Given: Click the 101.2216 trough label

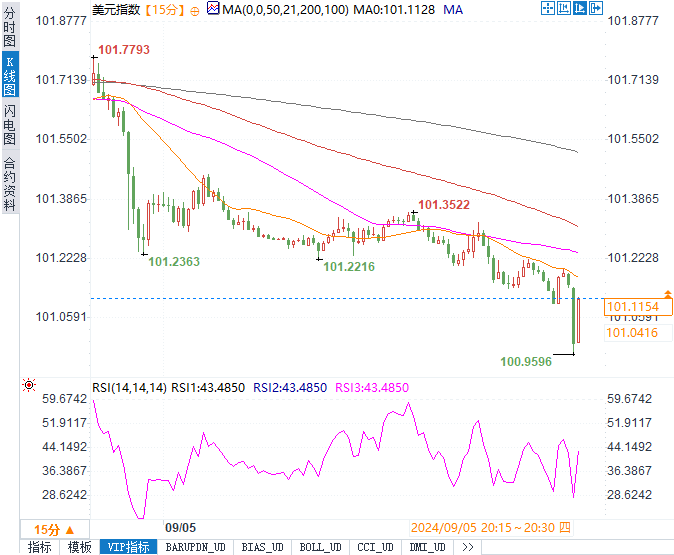Looking at the screenshot, I should click(349, 267).
